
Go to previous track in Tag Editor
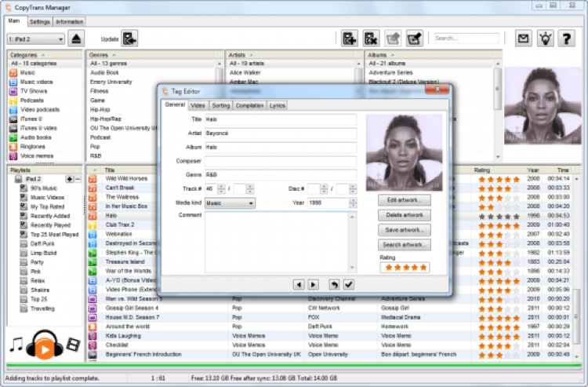(299, 284)
